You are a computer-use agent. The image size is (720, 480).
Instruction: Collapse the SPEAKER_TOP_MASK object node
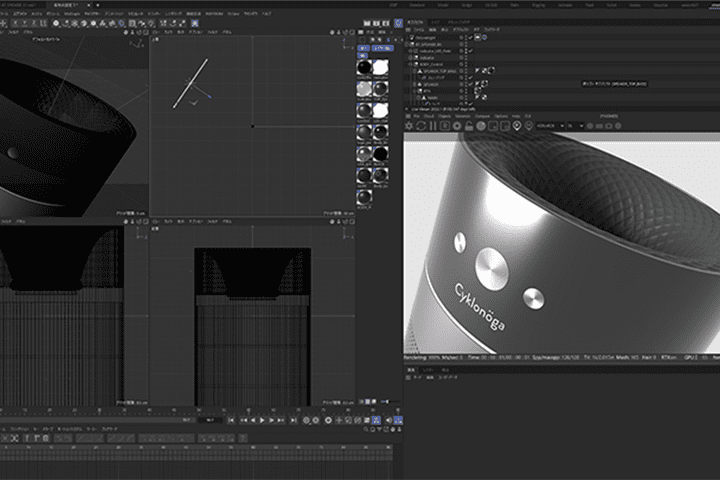[x=415, y=71]
